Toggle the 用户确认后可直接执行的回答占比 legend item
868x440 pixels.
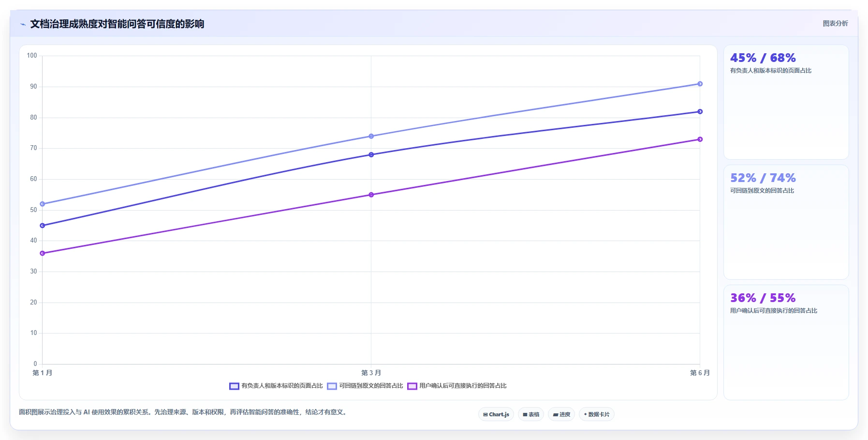(x=457, y=386)
